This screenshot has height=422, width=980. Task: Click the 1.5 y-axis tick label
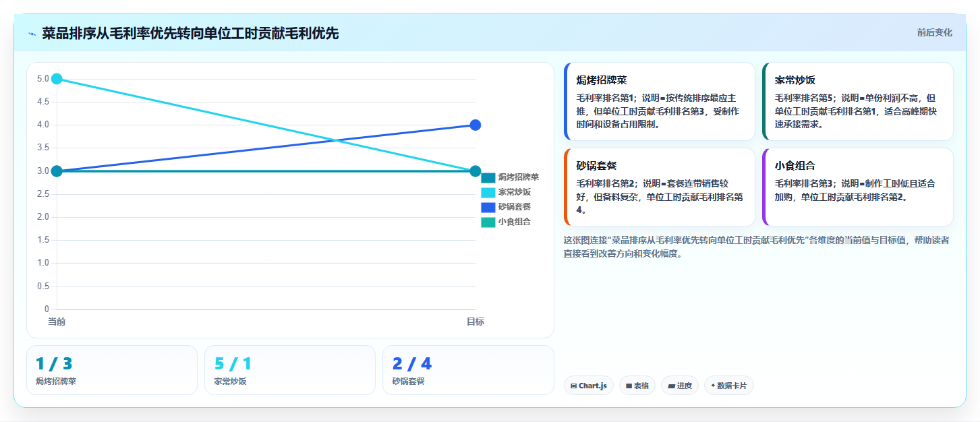[43, 240]
